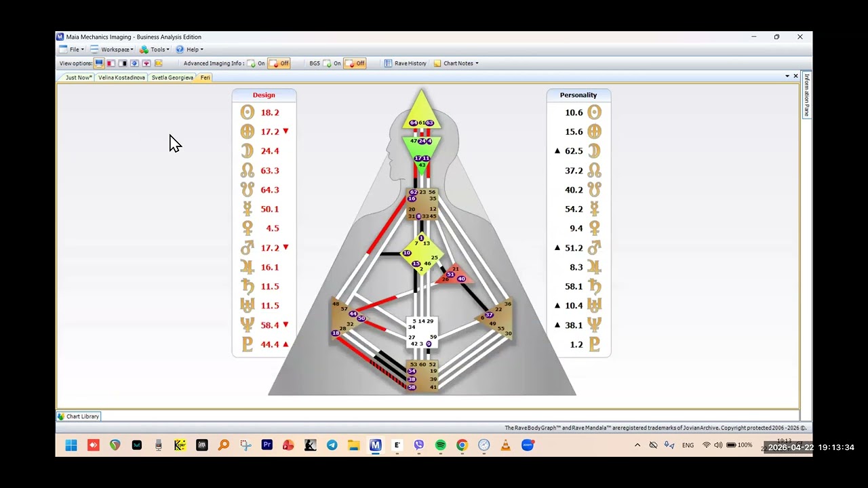
Task: Click the Design Mars symbol at 17.2
Action: pyautogui.click(x=248, y=247)
